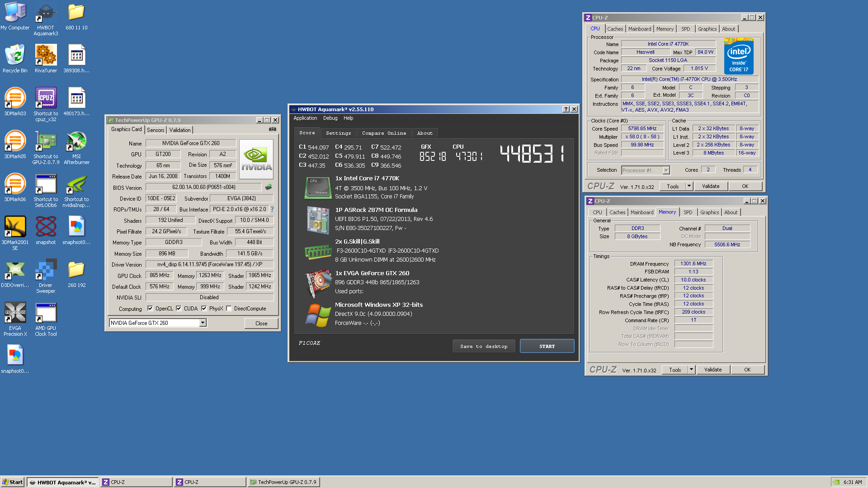Click OK in CPU-Z Memory window
Image resolution: width=868 pixels, height=488 pixels.
click(x=747, y=370)
